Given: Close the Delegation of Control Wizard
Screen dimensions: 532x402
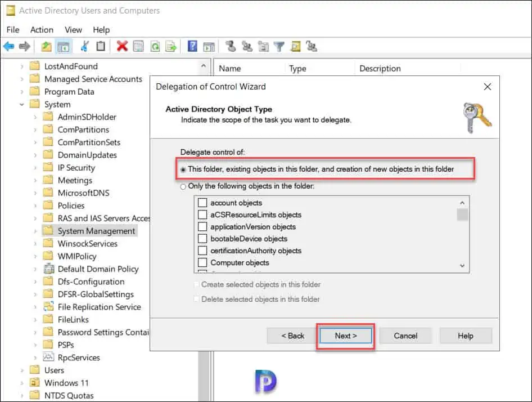Looking at the screenshot, I should tap(488, 87).
